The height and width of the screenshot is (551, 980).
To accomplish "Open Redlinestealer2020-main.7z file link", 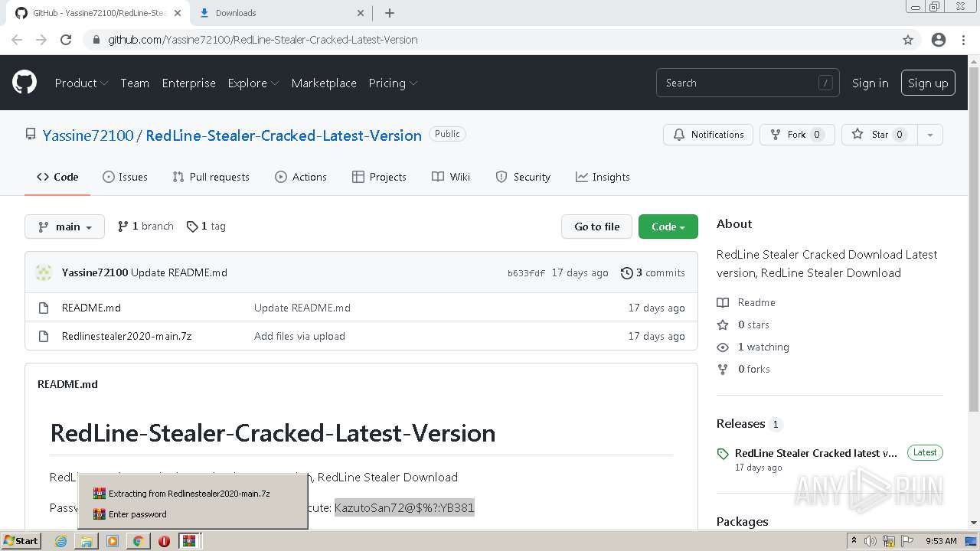I will [x=126, y=336].
